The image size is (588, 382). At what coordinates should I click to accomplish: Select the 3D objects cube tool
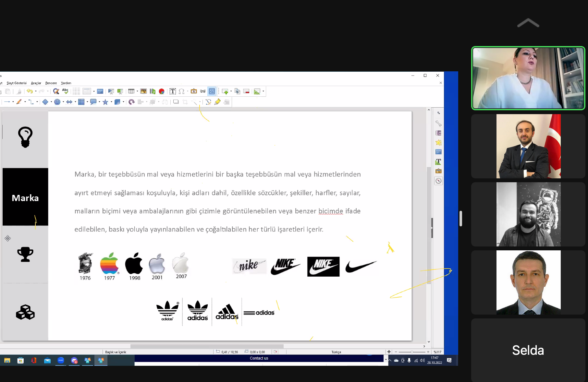point(117,102)
